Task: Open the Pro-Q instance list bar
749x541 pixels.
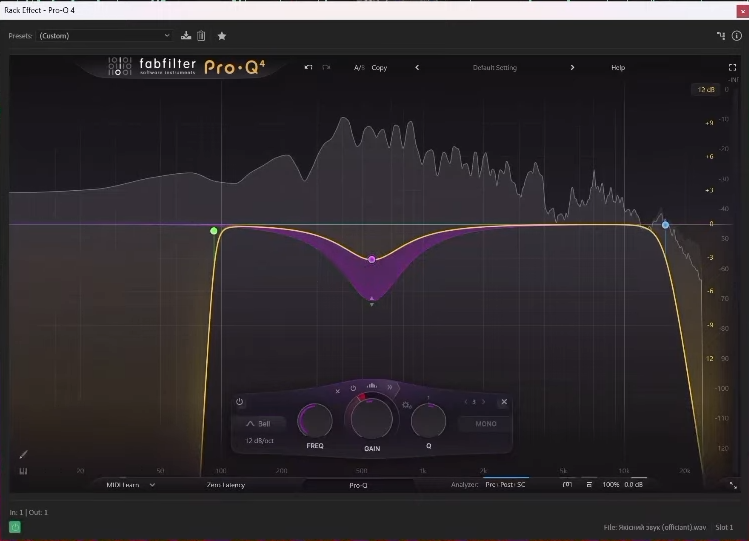Action: click(x=358, y=485)
